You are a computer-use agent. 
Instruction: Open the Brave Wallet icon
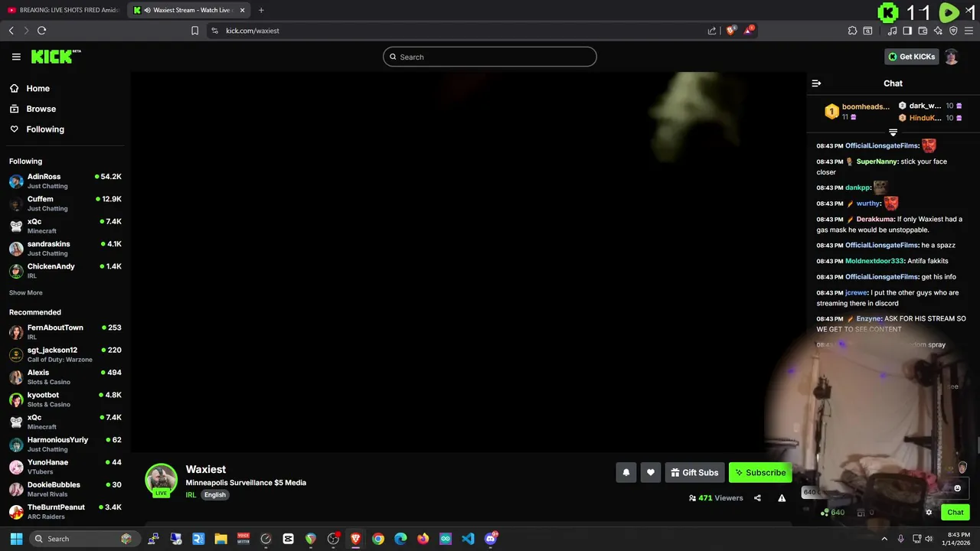[x=923, y=31]
